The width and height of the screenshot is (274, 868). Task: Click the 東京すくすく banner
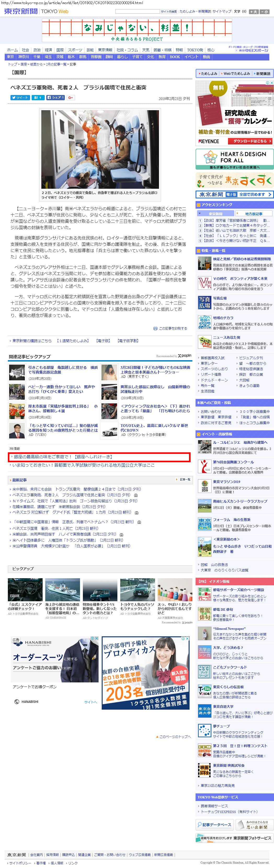[235, 180]
